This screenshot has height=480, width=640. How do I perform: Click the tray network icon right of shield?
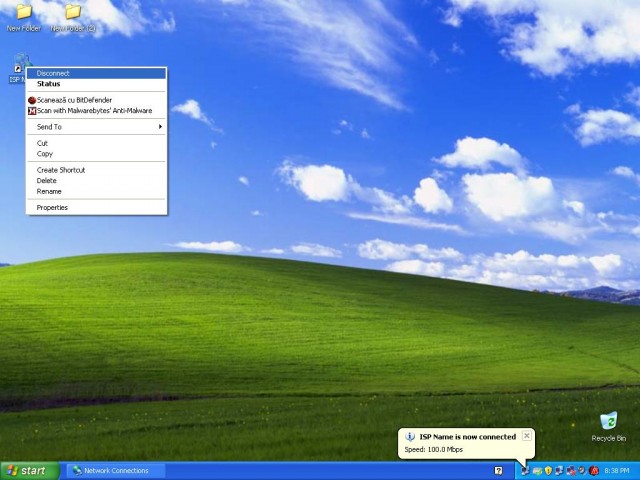tap(559, 471)
